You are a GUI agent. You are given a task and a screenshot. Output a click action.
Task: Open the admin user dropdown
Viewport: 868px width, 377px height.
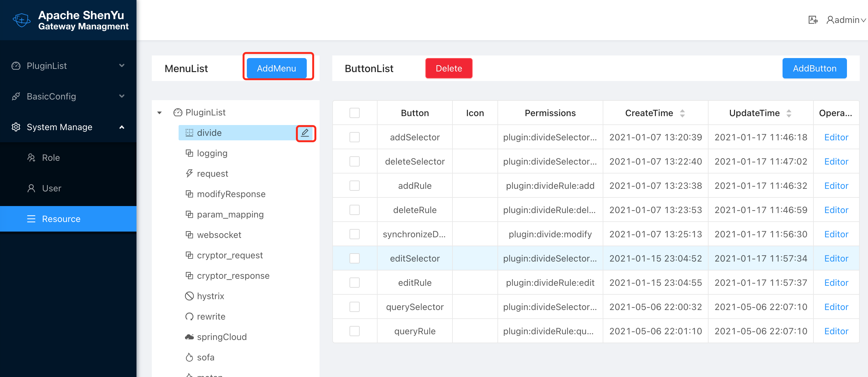(x=846, y=20)
